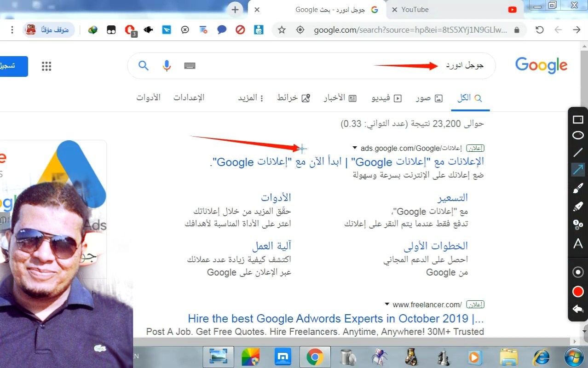Viewport: 588px width, 368px height.
Task: Select the فيديو (Videos) tab
Action: click(x=386, y=98)
